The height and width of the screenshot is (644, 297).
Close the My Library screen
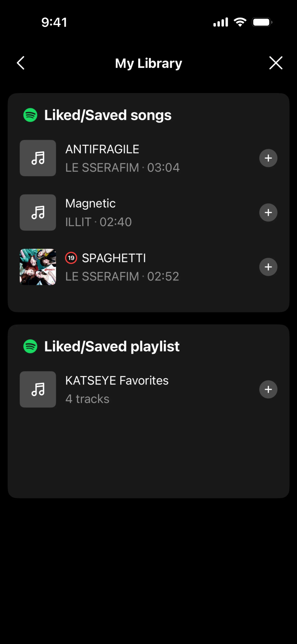[x=276, y=63]
